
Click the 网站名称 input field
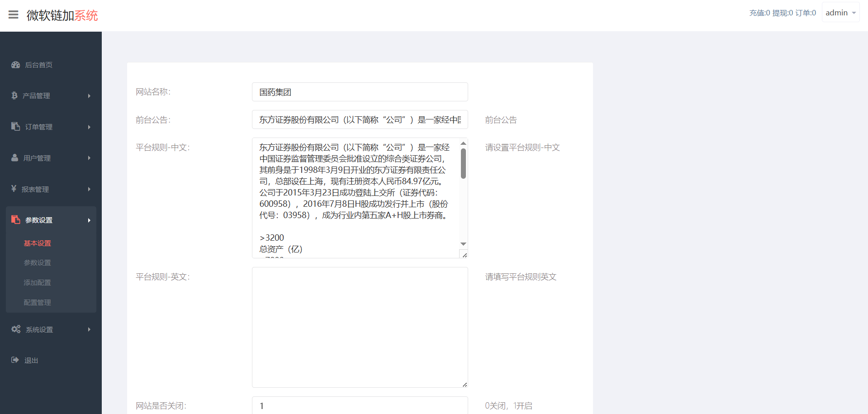click(360, 92)
